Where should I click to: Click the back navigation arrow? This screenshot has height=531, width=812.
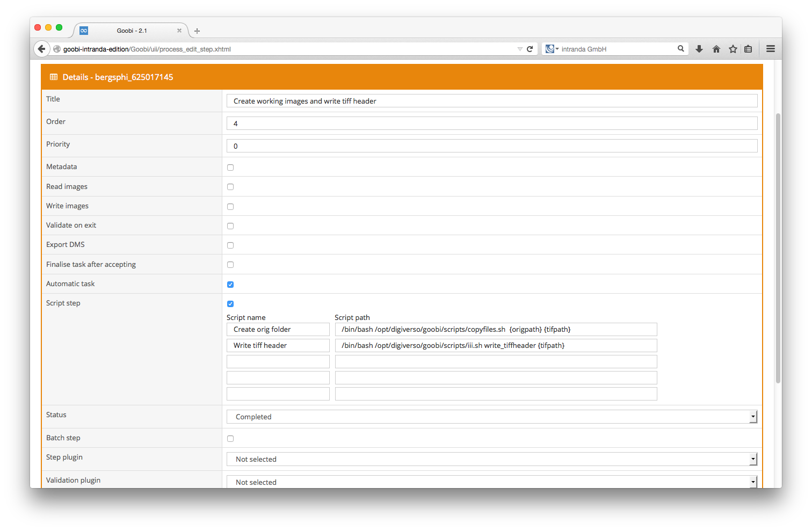(x=42, y=48)
